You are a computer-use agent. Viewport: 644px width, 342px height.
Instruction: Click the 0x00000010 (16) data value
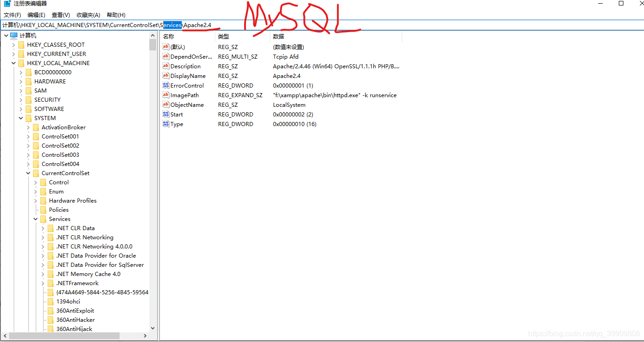[x=295, y=124]
